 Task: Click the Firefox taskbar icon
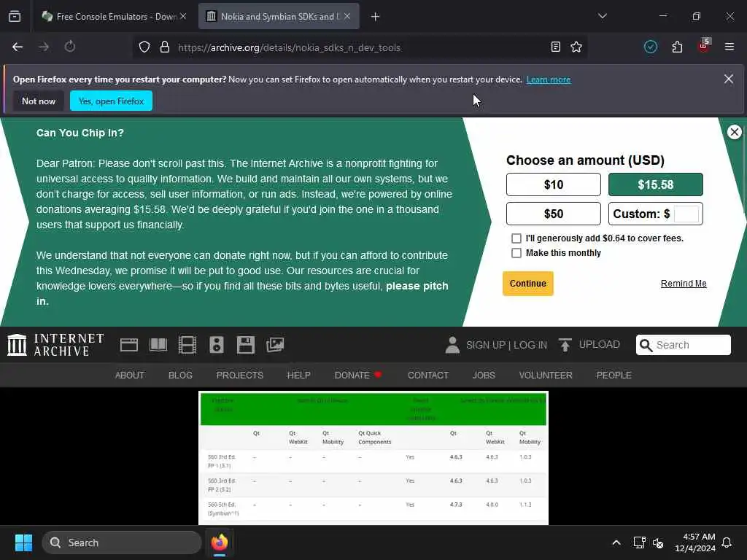click(x=220, y=542)
